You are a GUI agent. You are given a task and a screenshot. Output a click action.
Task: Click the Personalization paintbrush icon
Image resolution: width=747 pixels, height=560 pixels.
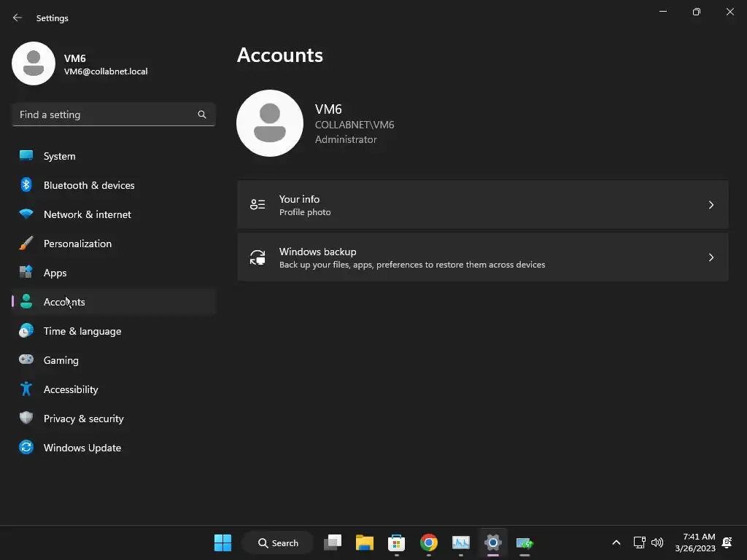pyautogui.click(x=26, y=243)
